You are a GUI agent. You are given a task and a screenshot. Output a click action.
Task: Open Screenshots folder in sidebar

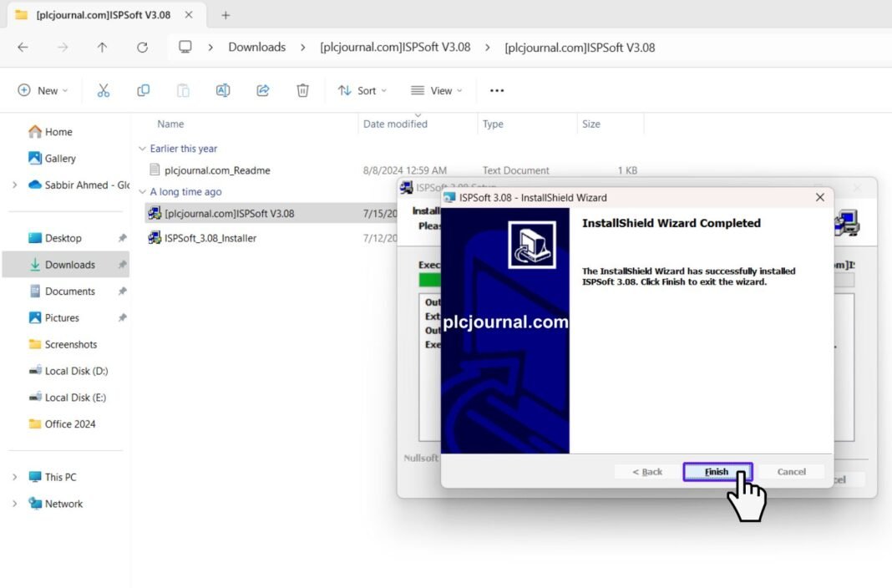coord(70,344)
